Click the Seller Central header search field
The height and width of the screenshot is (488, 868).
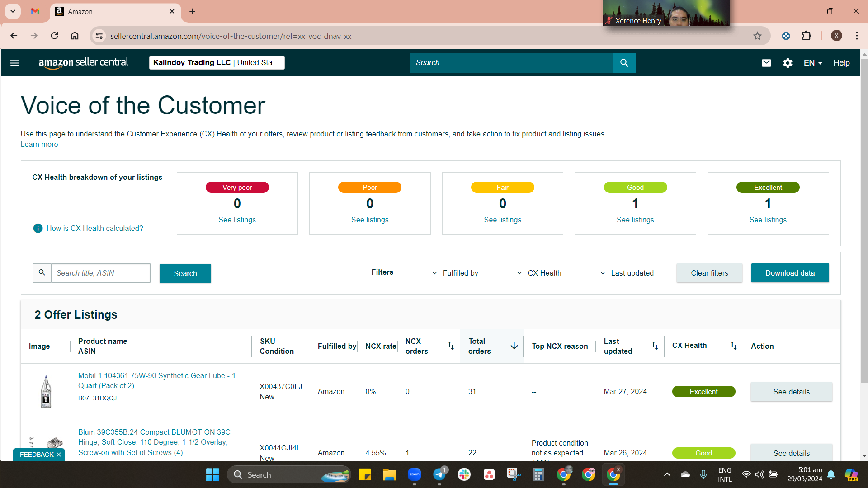click(512, 63)
